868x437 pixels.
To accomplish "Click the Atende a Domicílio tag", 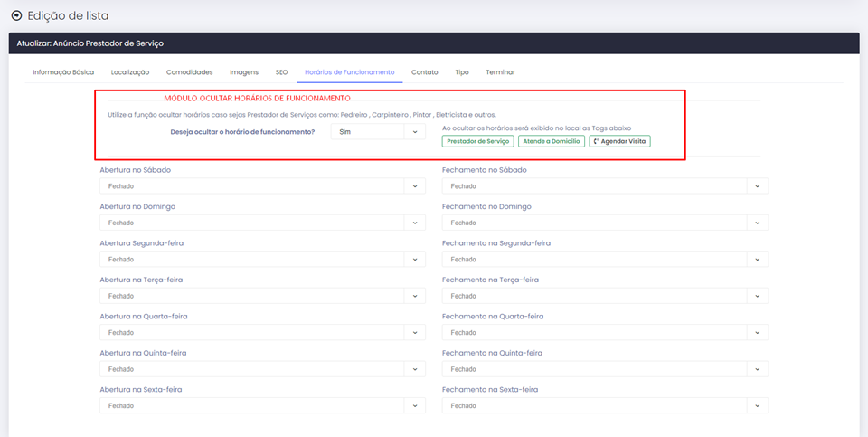I will pyautogui.click(x=551, y=141).
